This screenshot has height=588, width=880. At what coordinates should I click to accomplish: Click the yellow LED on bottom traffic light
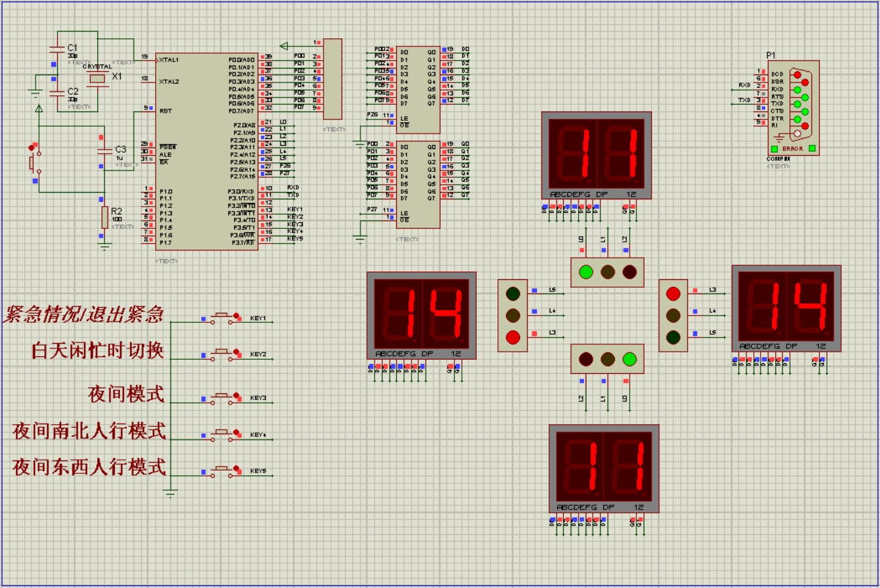tap(607, 359)
